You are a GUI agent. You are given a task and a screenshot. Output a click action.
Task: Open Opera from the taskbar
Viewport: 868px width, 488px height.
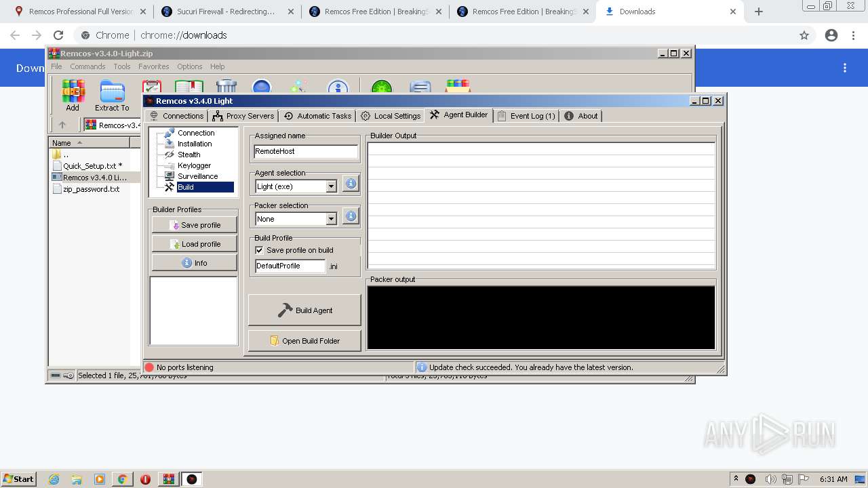tap(145, 479)
